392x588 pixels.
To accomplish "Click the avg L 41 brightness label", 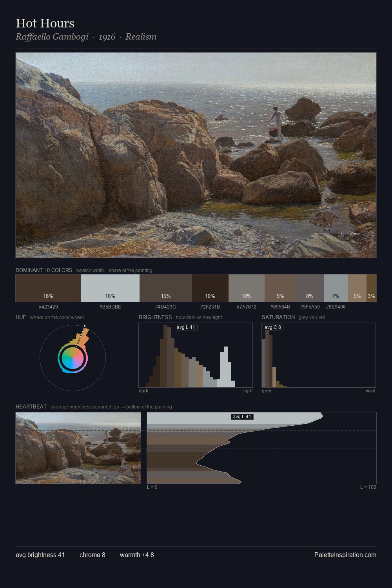I will [x=186, y=327].
